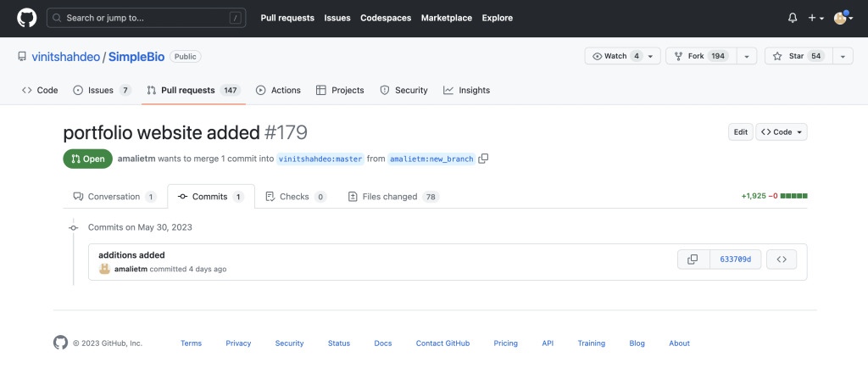
Task: Browse the repository at this commit
Action: pos(781,260)
